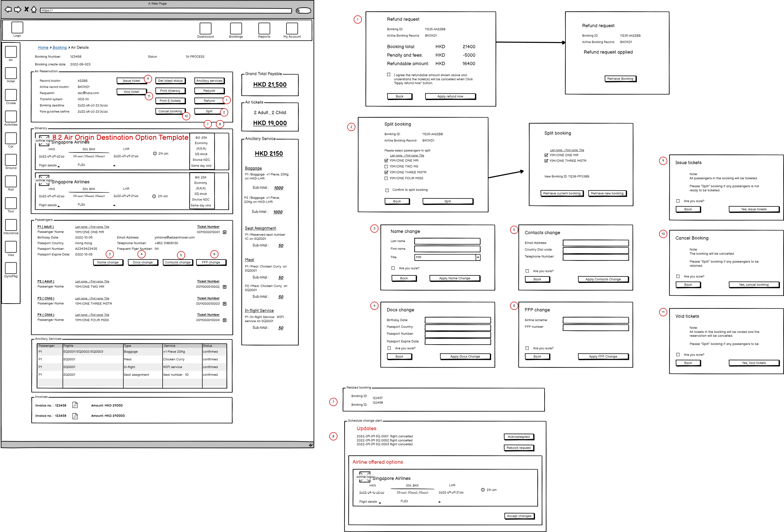Toggle YIM/ONE TWO MS passenger checkbox

pos(386,167)
